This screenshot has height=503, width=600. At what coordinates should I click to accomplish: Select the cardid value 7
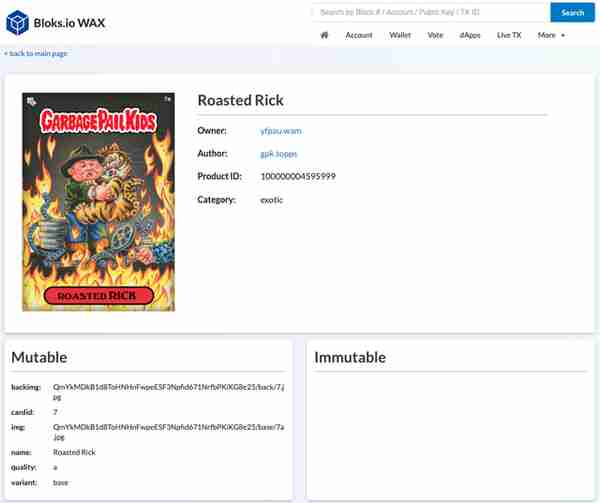(x=55, y=412)
